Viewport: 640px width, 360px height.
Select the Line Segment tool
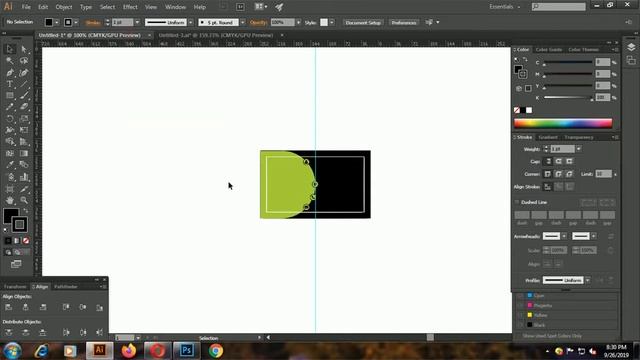(x=24, y=84)
